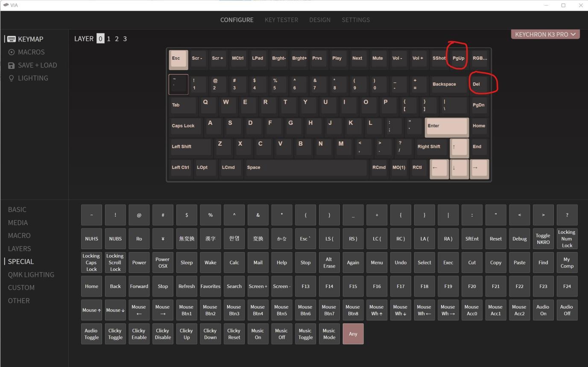Open CUSTOM keycode category
This screenshot has height=367, width=588.
21,288
